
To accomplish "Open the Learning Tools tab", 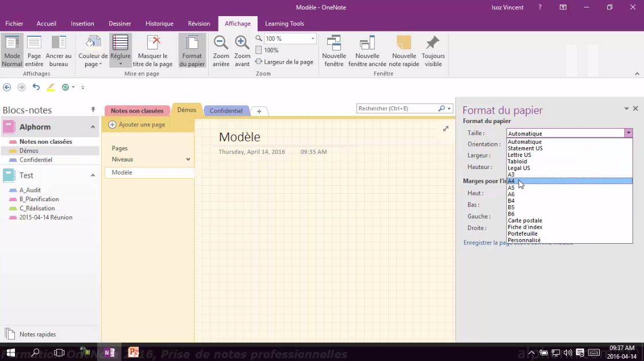I will 284,24.
